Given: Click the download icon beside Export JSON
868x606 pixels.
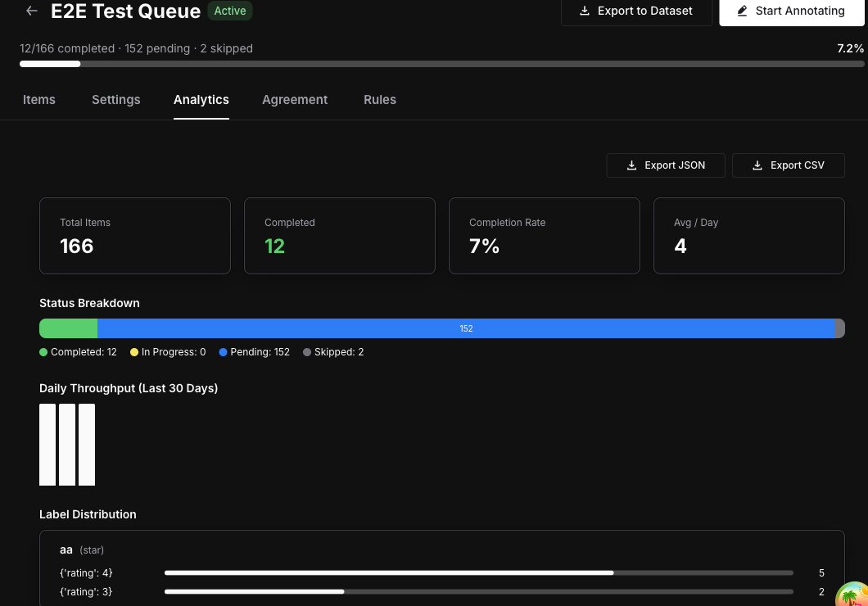Looking at the screenshot, I should tap(631, 165).
